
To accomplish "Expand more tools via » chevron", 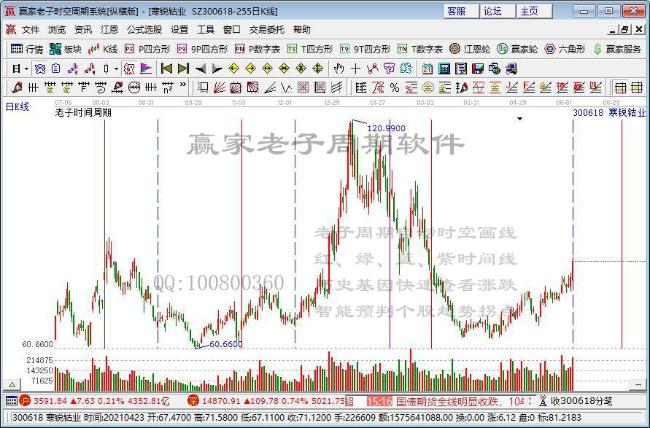I will [183, 85].
